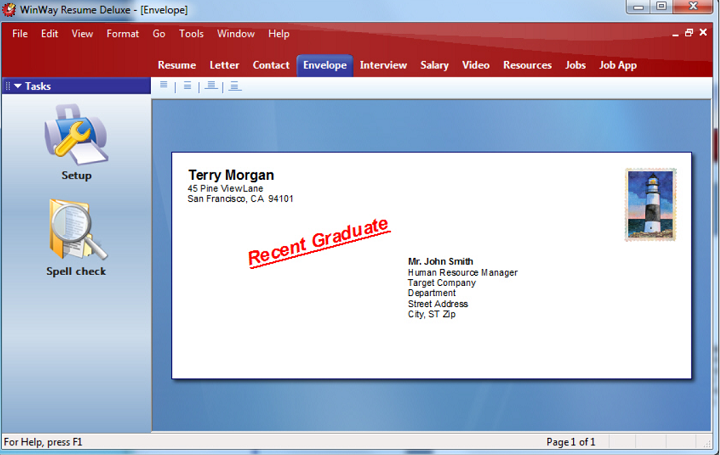
Task: Click the WinWay Resume Deluxe title bar icon
Action: pyautogui.click(x=9, y=9)
